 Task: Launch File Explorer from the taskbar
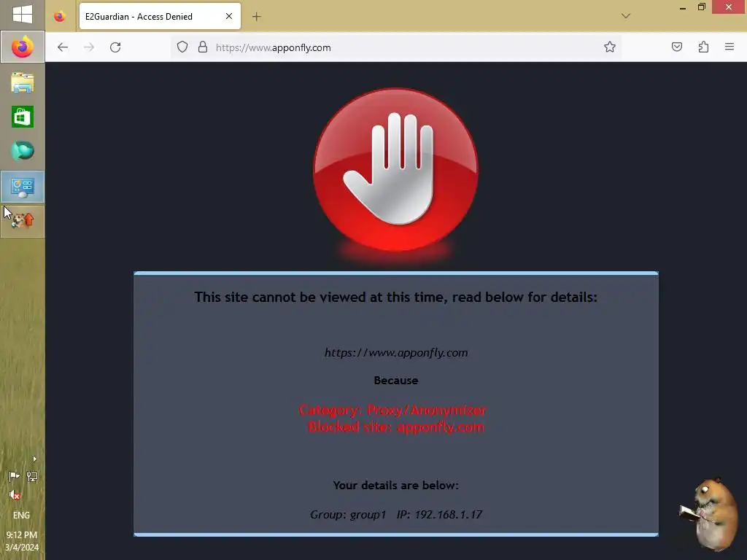23,82
